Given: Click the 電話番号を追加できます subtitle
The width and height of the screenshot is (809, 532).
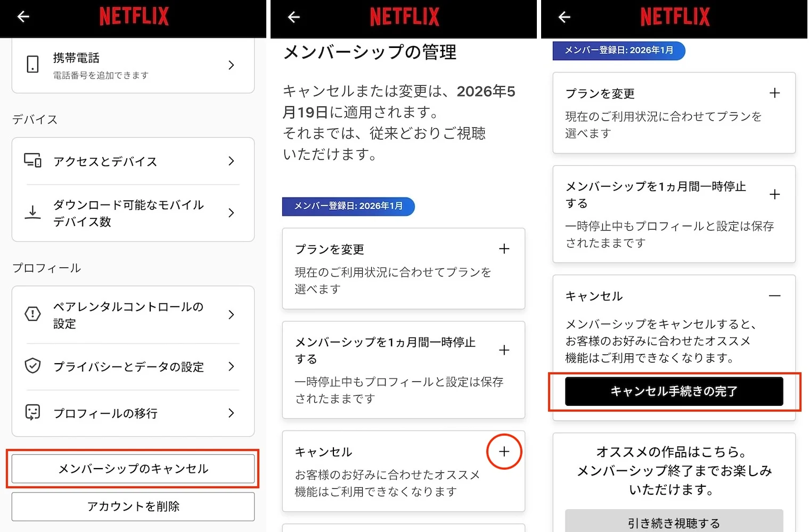Looking at the screenshot, I should [x=100, y=76].
